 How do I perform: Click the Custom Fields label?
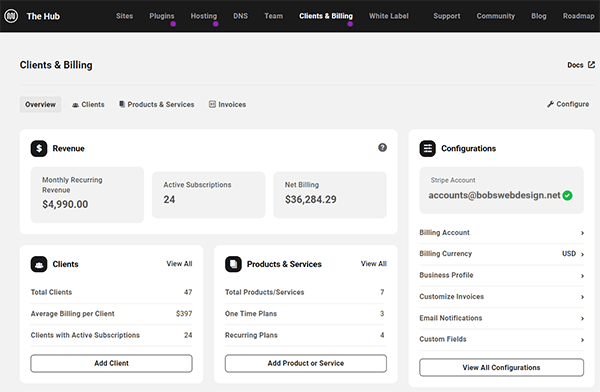[443, 339]
